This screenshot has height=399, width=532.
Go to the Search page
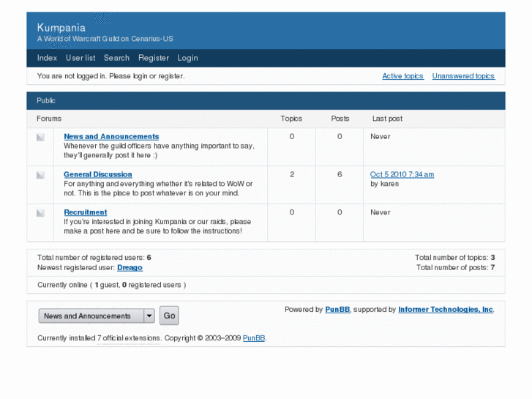(116, 58)
